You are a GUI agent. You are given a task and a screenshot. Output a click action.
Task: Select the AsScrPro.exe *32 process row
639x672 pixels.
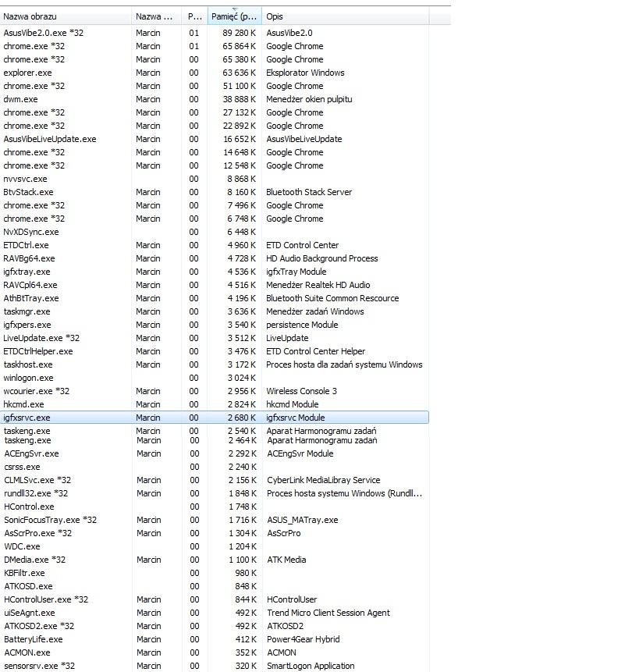(214, 534)
